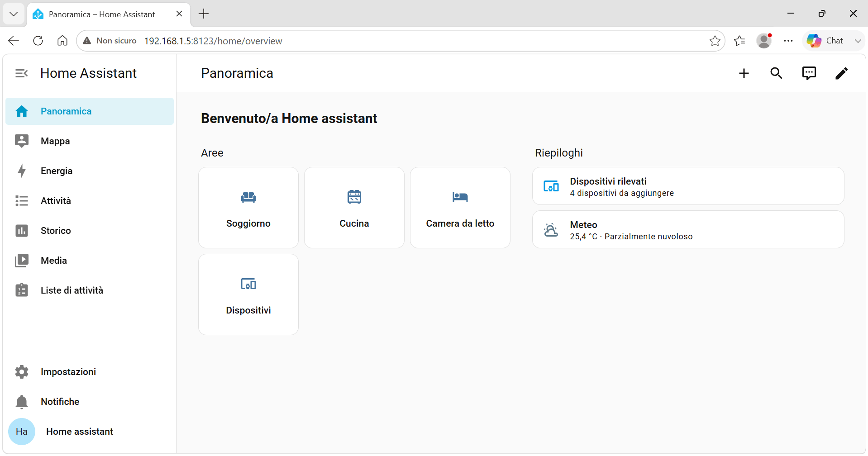Viewport: 868px width, 456px height.
Task: Edit dashboard with pencil icon
Action: point(842,73)
